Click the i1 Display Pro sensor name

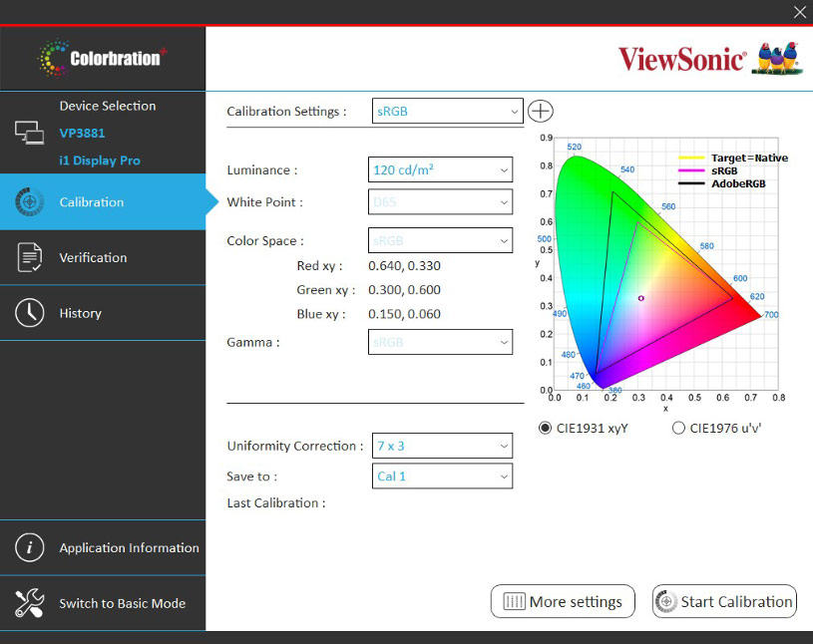[x=100, y=161]
